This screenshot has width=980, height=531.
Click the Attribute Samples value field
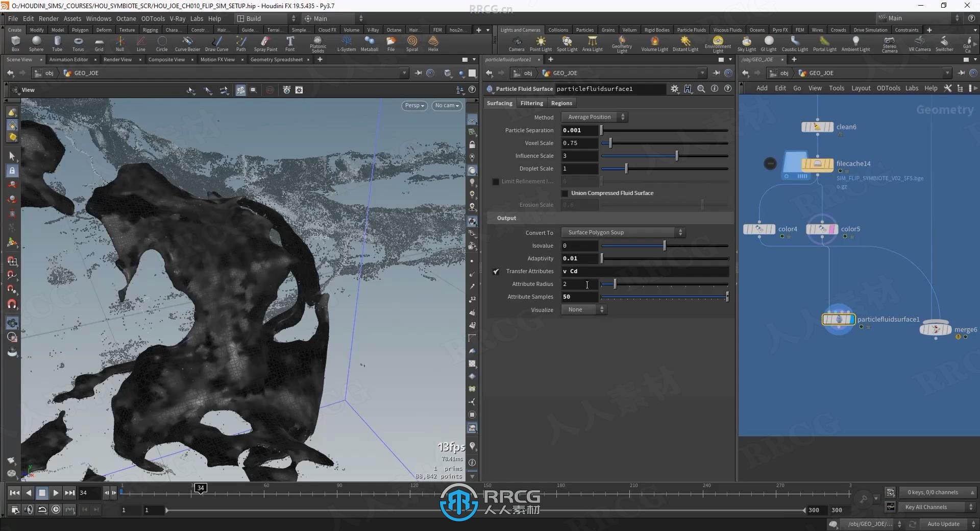click(579, 297)
